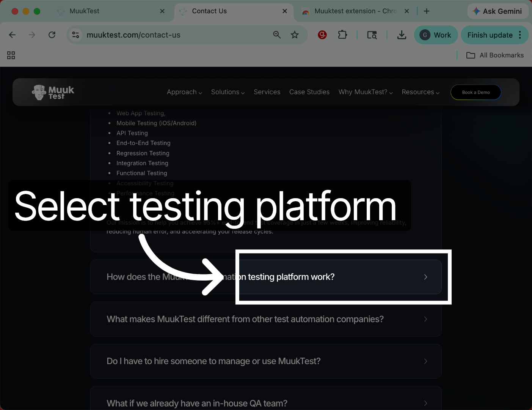Expand the Approach menu

click(x=185, y=92)
